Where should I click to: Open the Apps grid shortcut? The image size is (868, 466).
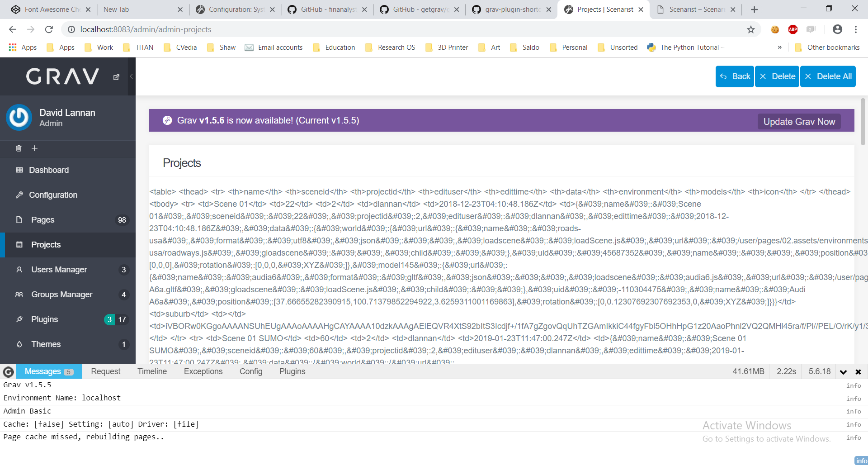click(23, 48)
